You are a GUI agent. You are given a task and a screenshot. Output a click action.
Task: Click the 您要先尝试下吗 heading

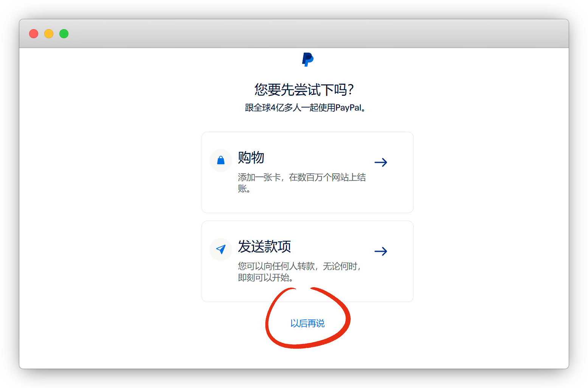304,90
